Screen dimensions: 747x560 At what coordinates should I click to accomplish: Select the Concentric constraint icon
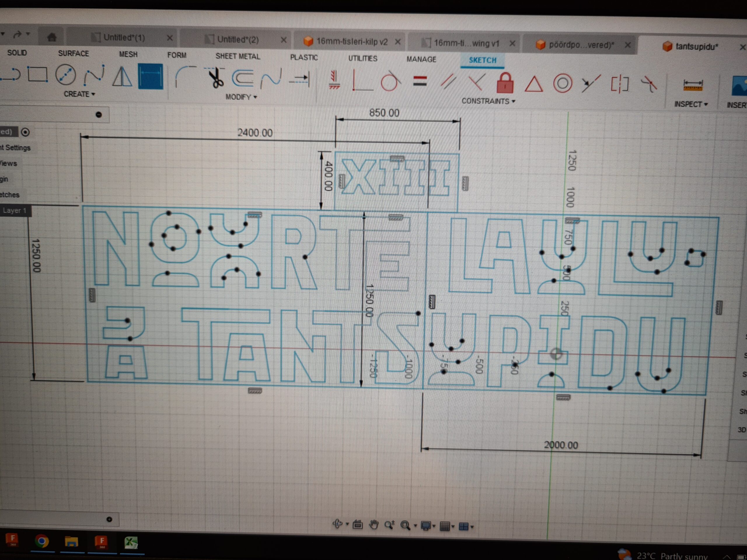click(x=563, y=83)
